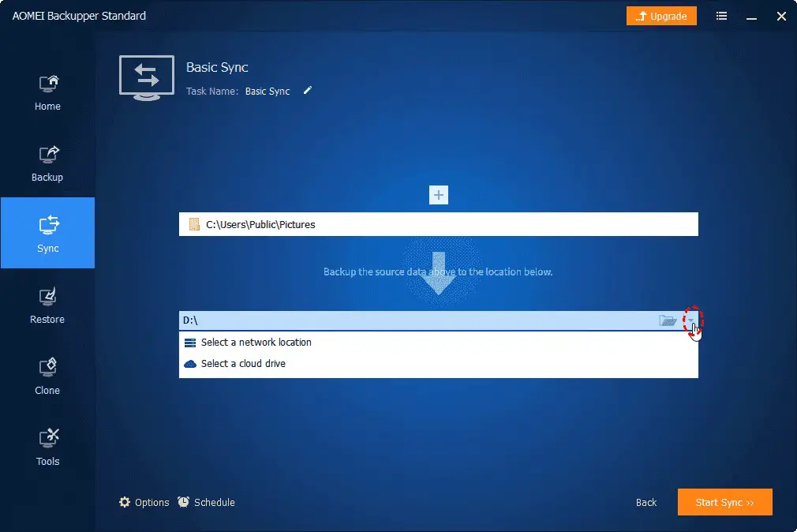The width and height of the screenshot is (797, 532).
Task: Add source folder with plus button
Action: (x=439, y=195)
